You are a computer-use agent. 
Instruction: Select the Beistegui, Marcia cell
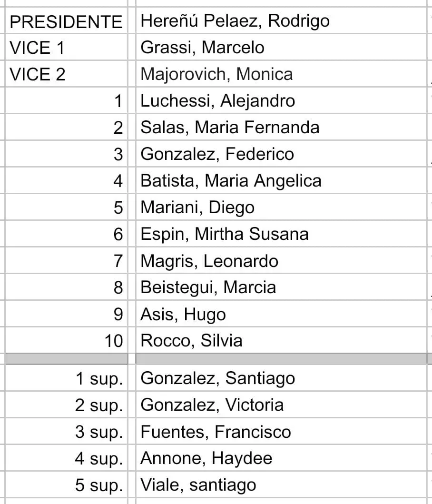[x=208, y=287]
